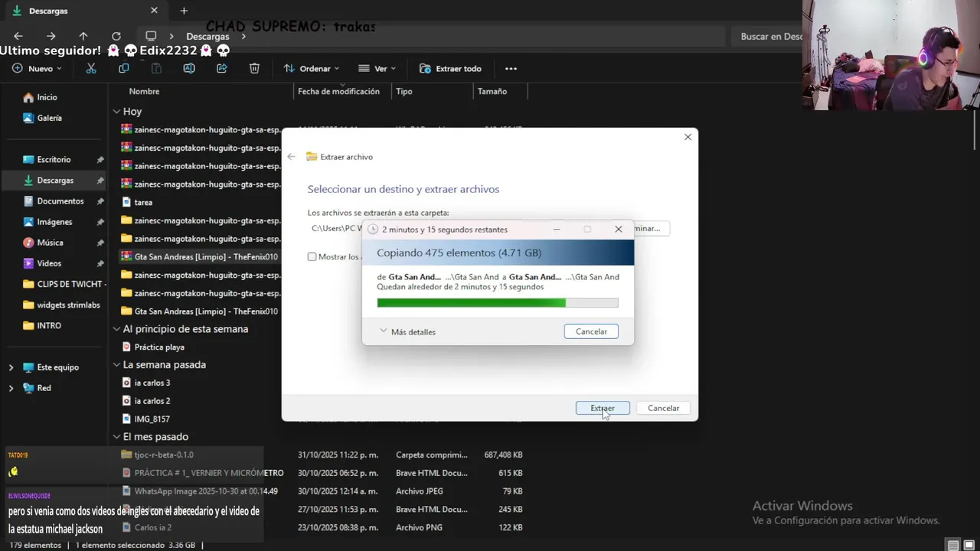Screen dimensions: 980x551
Task: Click the green copy progress bar
Action: [498, 303]
